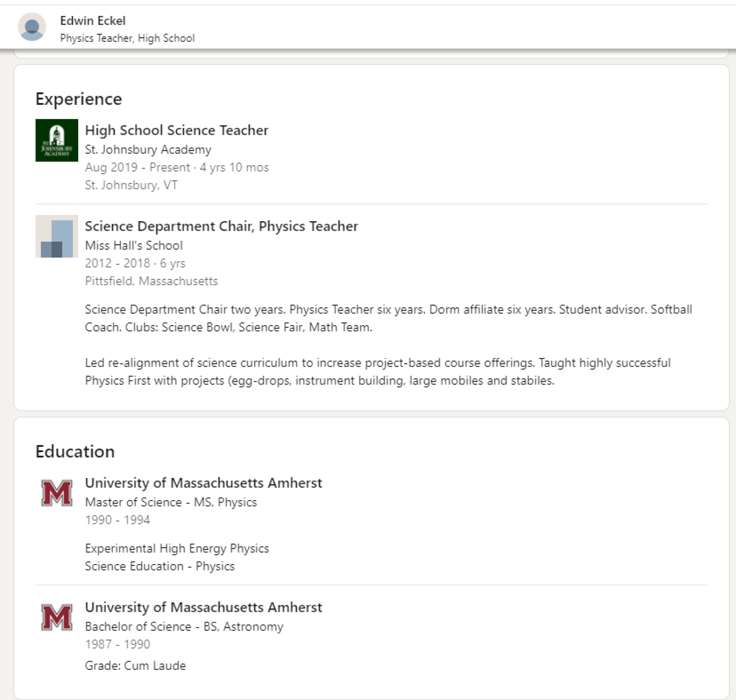Open University of Massachusetts Amherst above the Bachelor's degree
Screen dimensions: 736x700
pos(203,607)
